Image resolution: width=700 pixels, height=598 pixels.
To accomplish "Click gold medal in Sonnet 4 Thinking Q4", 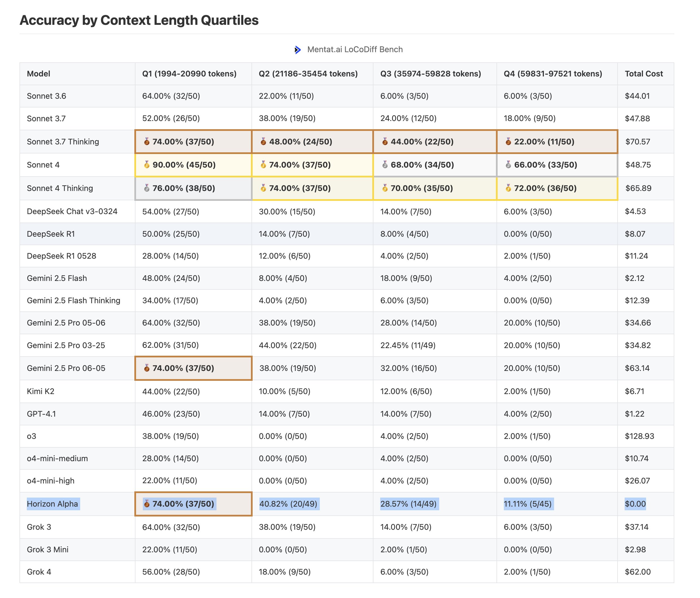I will 508,188.
